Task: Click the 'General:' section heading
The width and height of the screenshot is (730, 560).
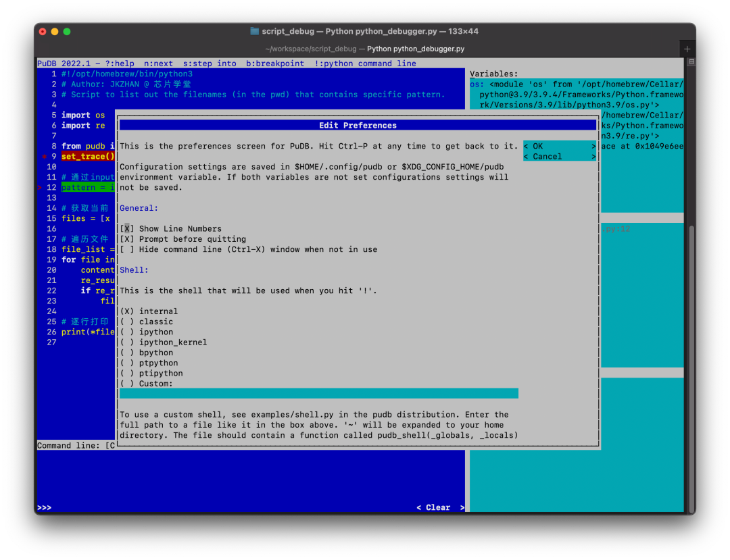Action: (x=139, y=208)
